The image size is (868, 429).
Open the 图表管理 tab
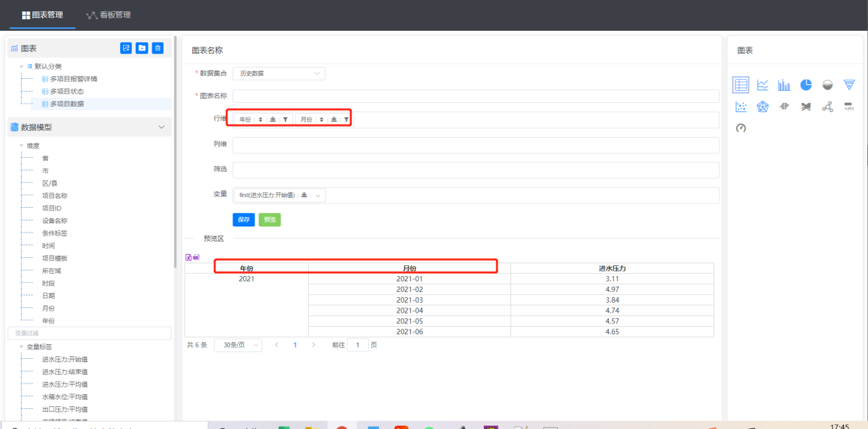point(43,15)
